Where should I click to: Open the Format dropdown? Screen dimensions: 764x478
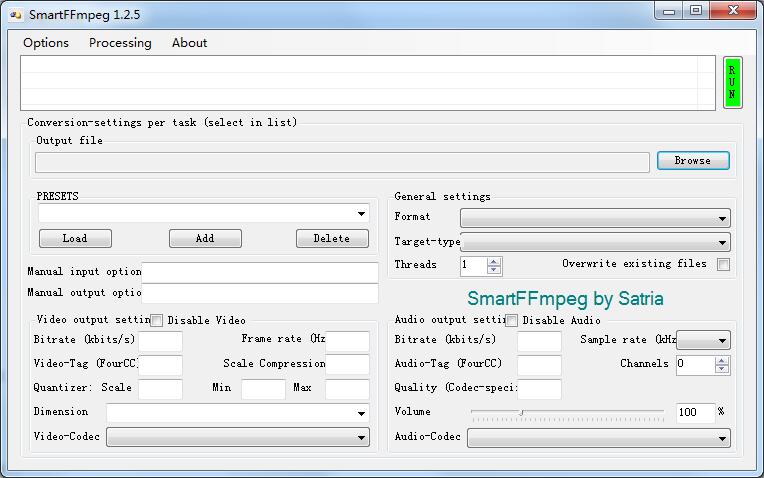[595, 218]
